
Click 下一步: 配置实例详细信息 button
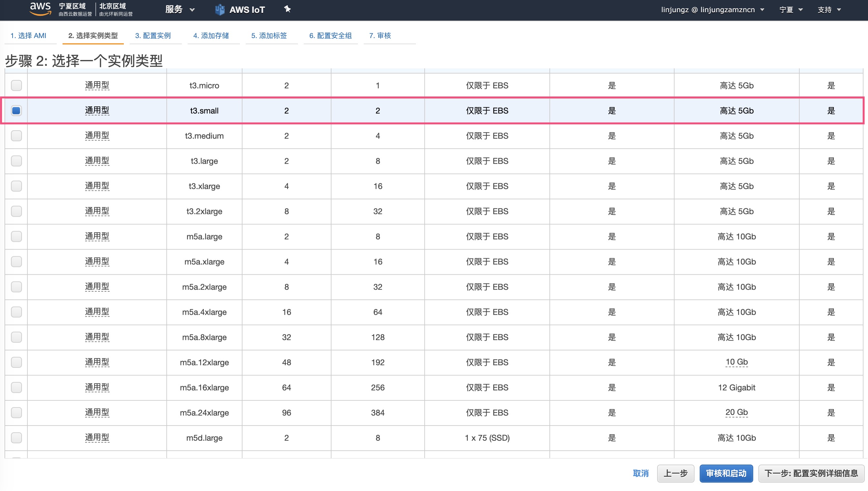(x=811, y=474)
